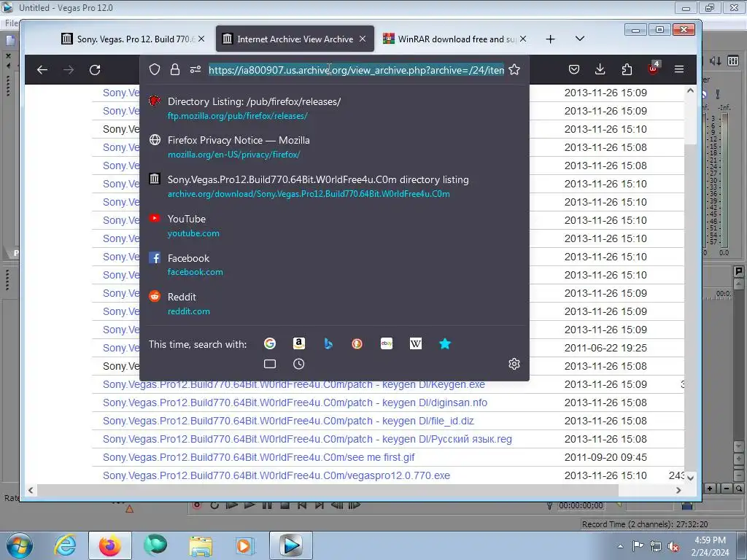Choose Reddit suggestion
The image size is (747, 560).
(x=334, y=304)
